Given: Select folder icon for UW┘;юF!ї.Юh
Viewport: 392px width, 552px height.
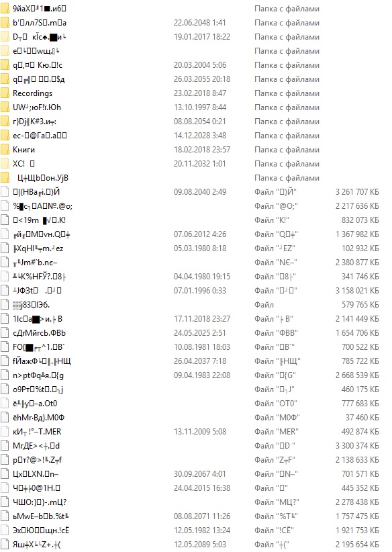Looking at the screenshot, I should point(5,107).
